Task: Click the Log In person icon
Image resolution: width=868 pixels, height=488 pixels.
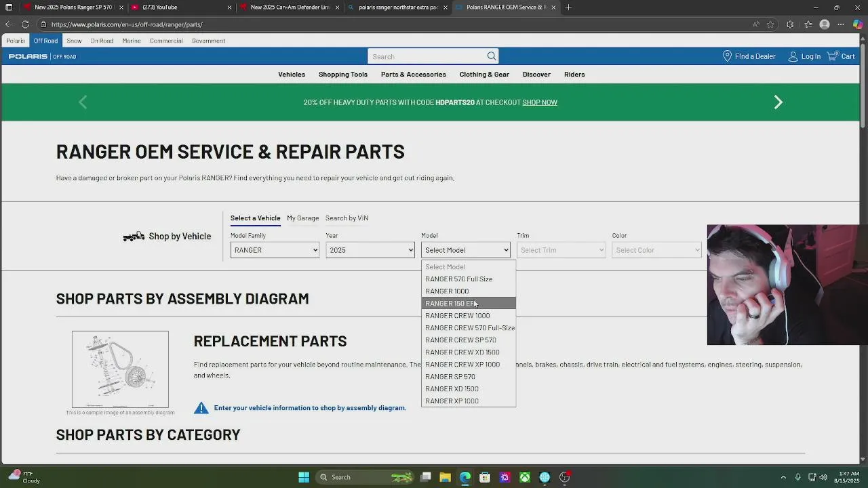Action: click(x=793, y=56)
